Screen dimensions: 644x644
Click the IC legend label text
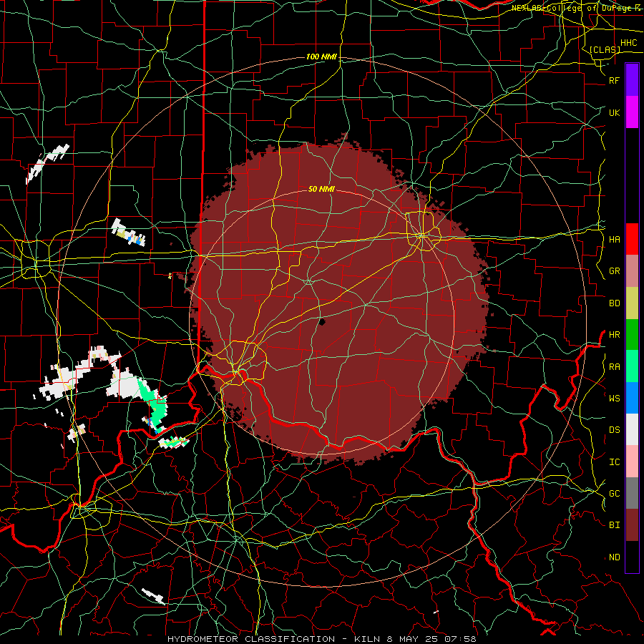[614, 462]
